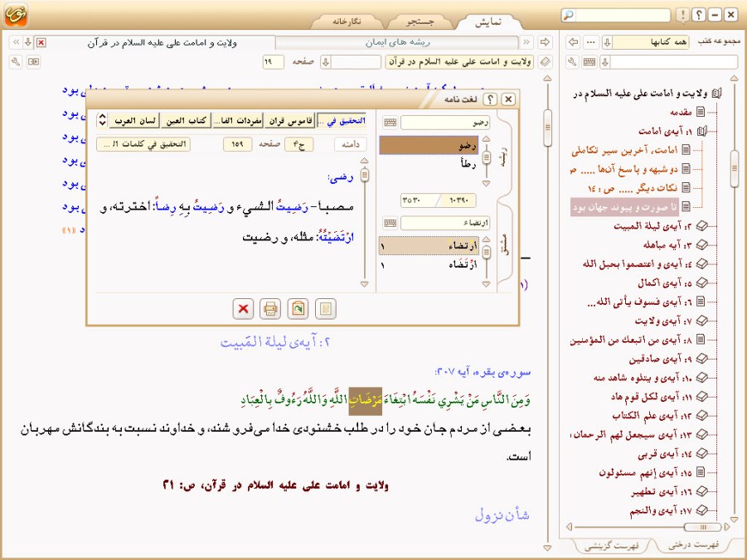The image size is (747, 560).
Task: Expand the ١٢: آیه‌ی علم الکتاب tree node
Action: 701,415
